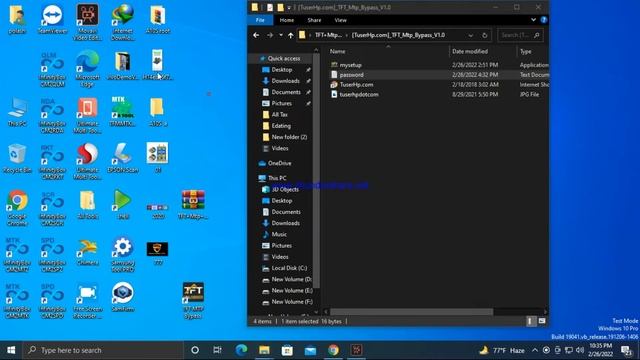Open the View ribbon tab
The height and width of the screenshot is (360, 640).
pos(340,20)
